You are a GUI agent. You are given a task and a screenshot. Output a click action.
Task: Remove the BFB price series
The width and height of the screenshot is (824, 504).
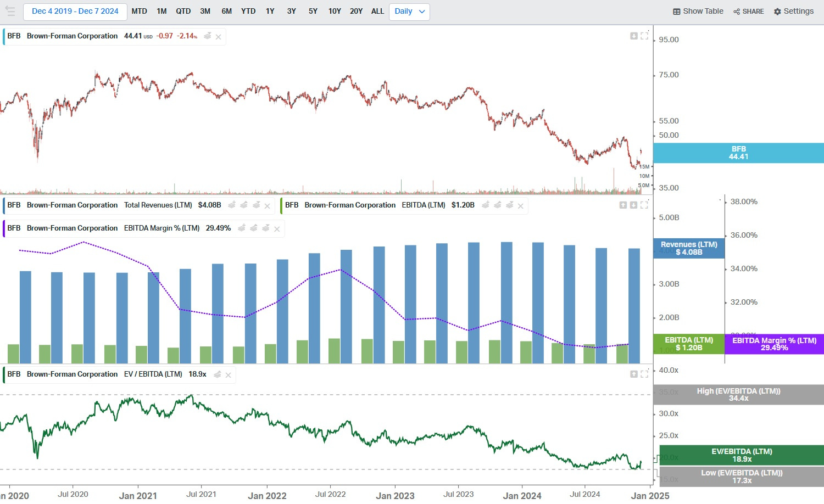point(219,37)
